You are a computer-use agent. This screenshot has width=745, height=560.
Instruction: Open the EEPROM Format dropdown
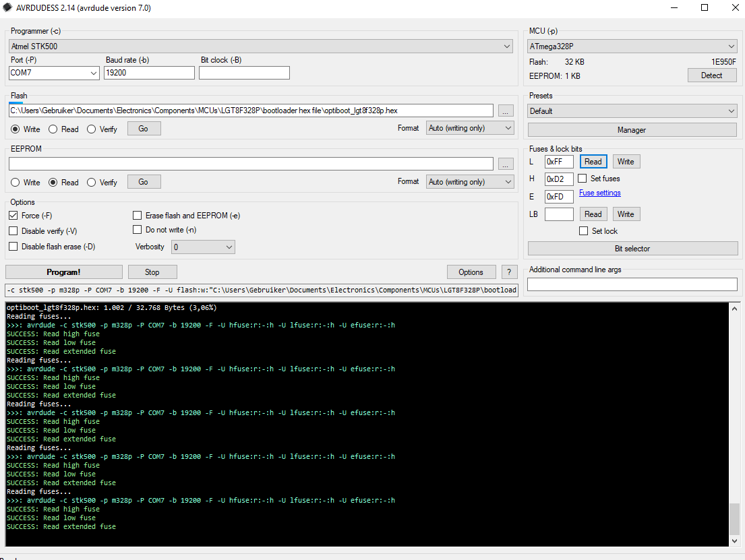470,182
